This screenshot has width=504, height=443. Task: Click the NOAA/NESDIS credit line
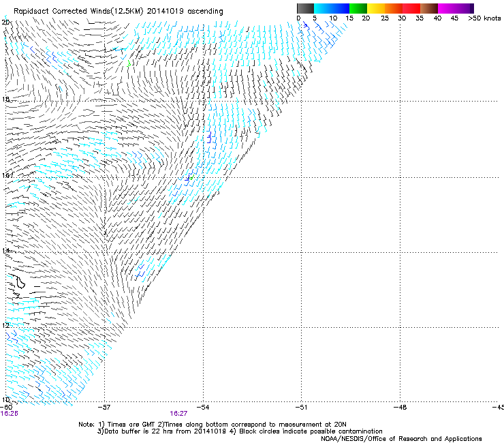coord(401,439)
